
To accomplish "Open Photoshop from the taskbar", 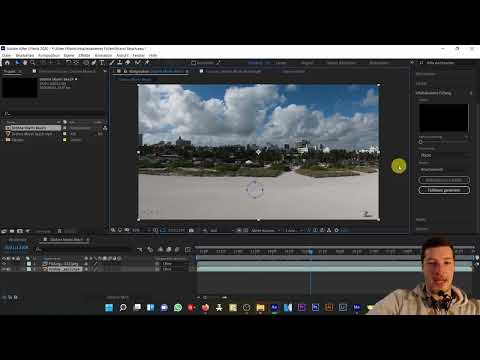I will (315, 307).
